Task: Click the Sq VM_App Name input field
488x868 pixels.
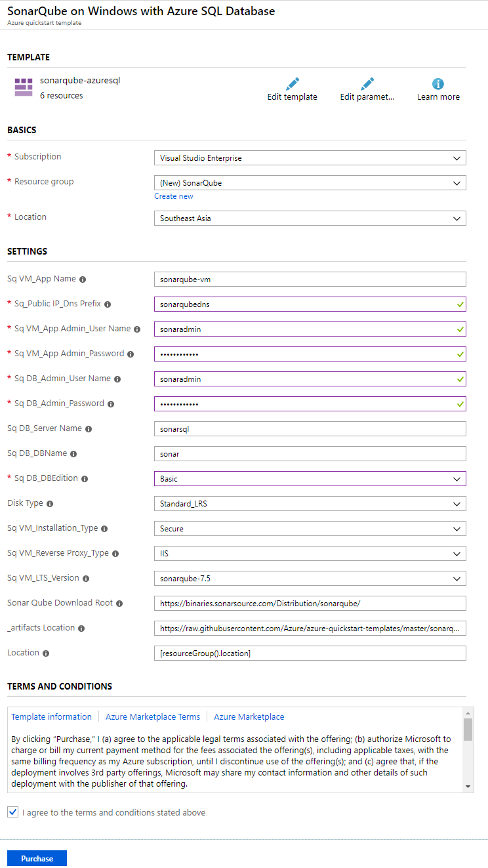Action: point(310,279)
